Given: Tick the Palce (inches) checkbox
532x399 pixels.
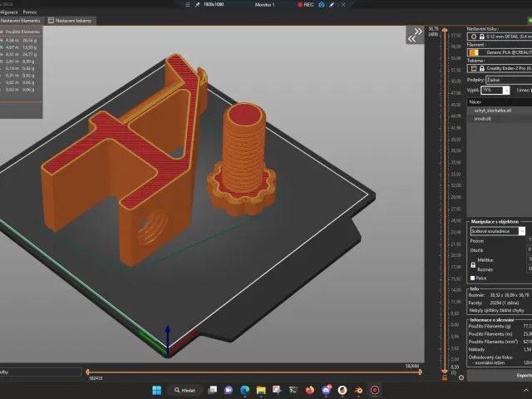Looking at the screenshot, I should (472, 278).
